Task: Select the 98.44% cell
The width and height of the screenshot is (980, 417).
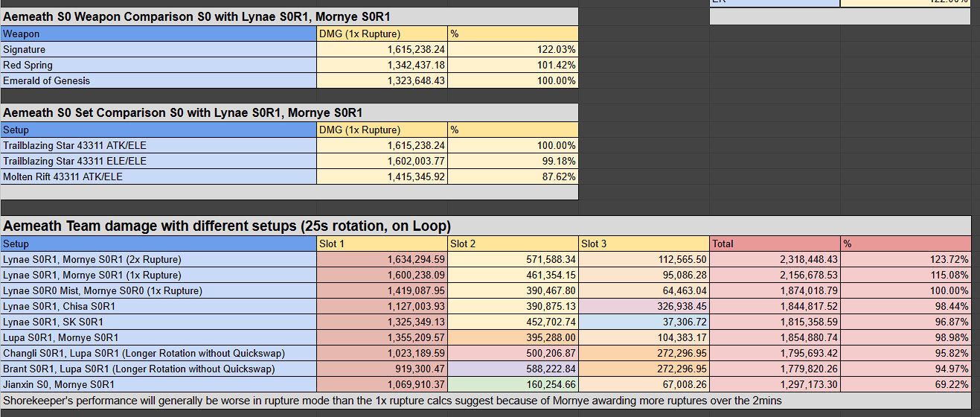Action: [x=906, y=306]
